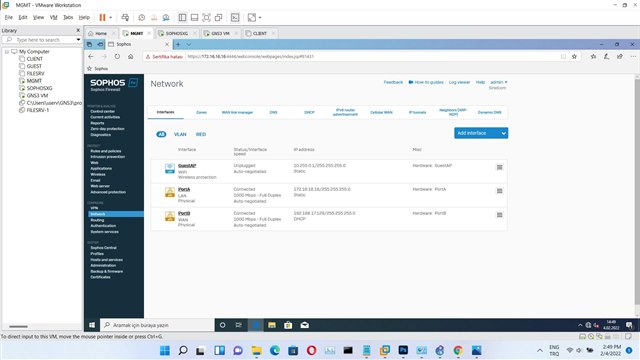Click the browser back arrow
The height and width of the screenshot is (360, 640).
tap(91, 56)
